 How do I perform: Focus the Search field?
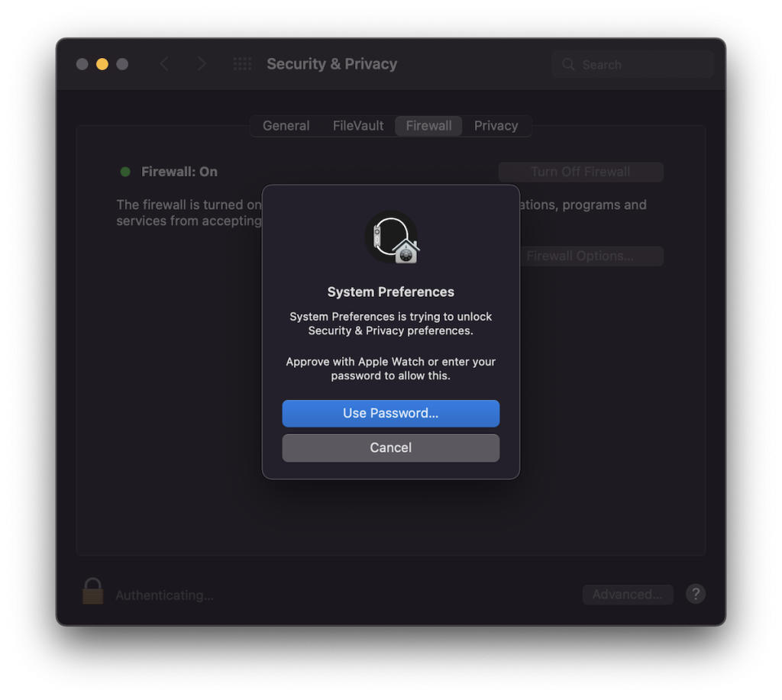[632, 64]
